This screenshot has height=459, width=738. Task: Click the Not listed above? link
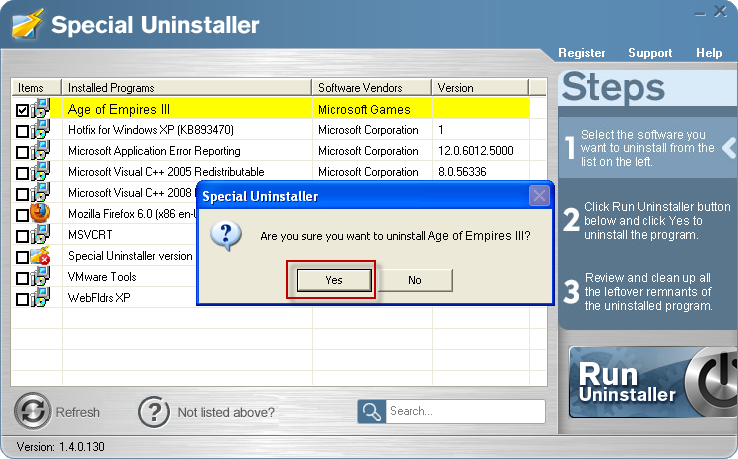[226, 412]
